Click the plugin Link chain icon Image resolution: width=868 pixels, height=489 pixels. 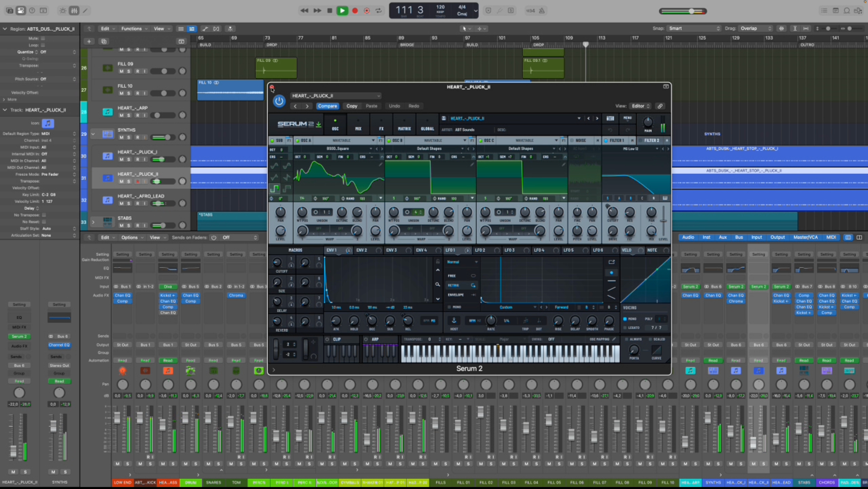tap(660, 106)
